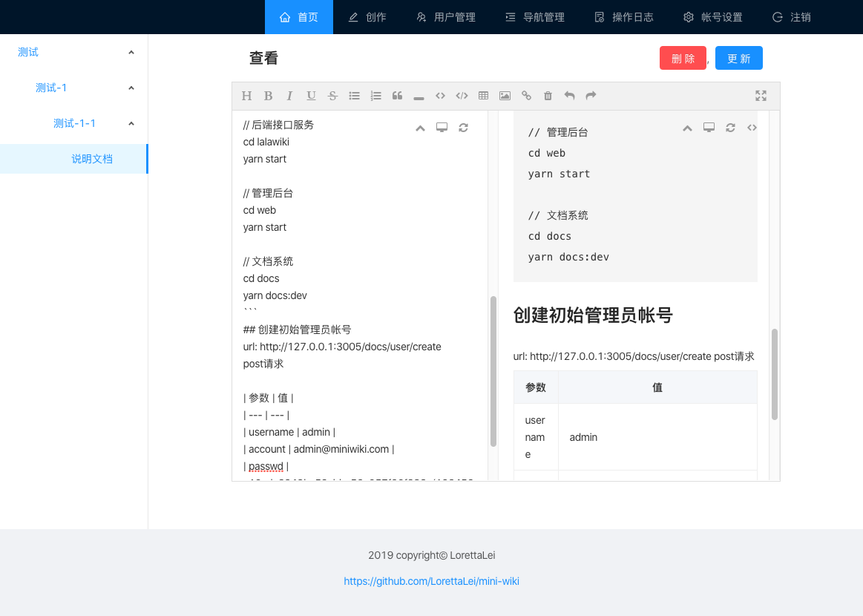Click the 查看 page title
863x616 pixels.
[263, 59]
